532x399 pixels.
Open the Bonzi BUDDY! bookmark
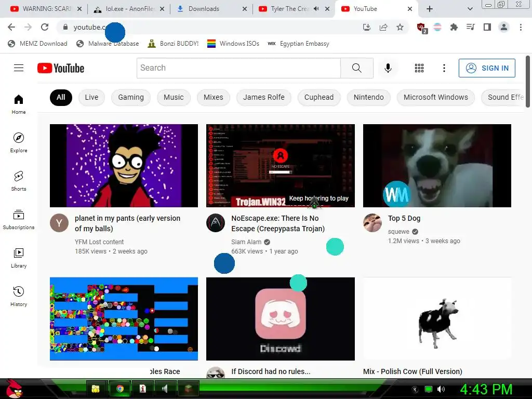pos(173,44)
